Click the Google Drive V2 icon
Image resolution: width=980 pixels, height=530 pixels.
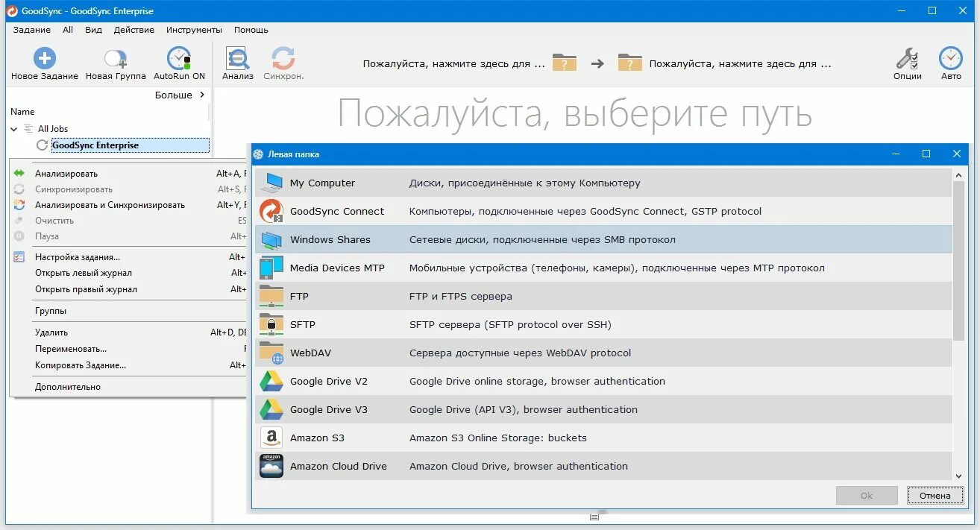[x=271, y=381]
